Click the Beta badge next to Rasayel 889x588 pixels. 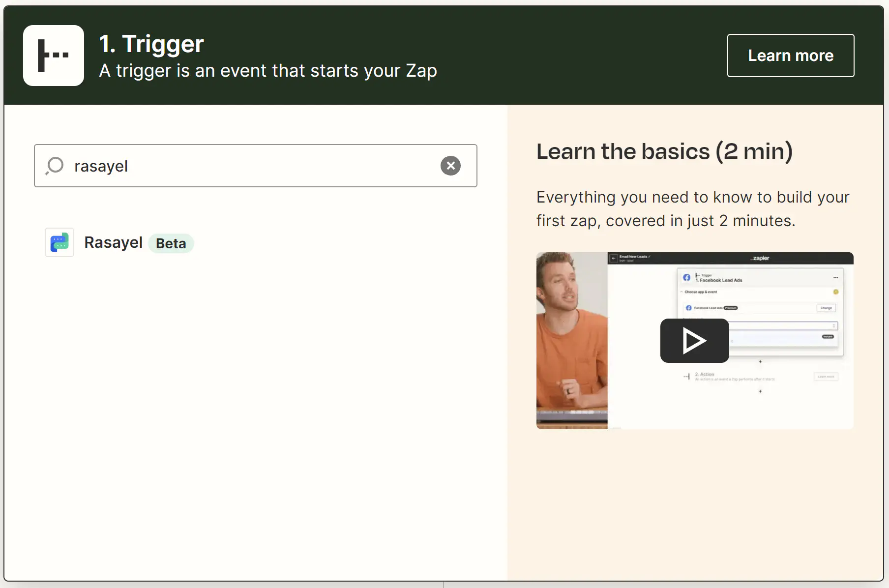click(171, 243)
